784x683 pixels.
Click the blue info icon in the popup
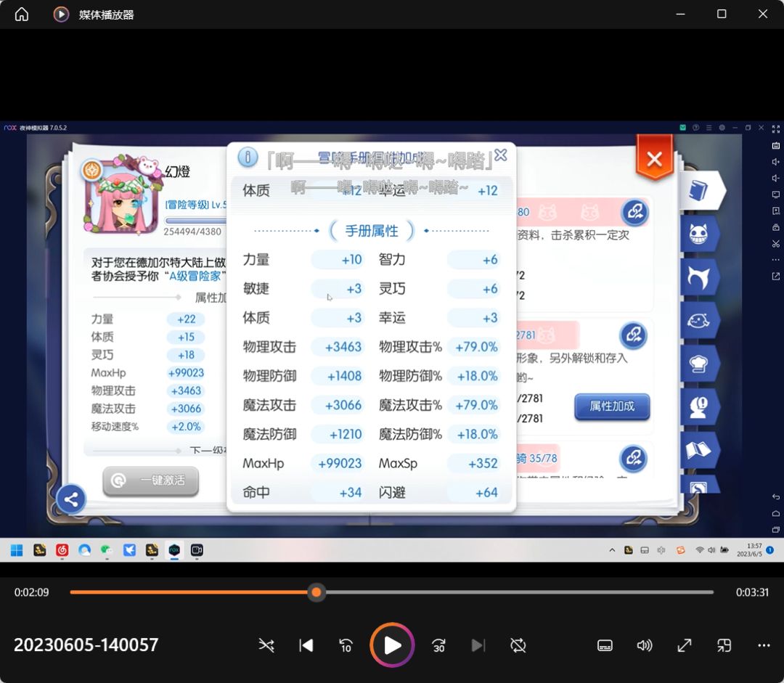(248, 158)
